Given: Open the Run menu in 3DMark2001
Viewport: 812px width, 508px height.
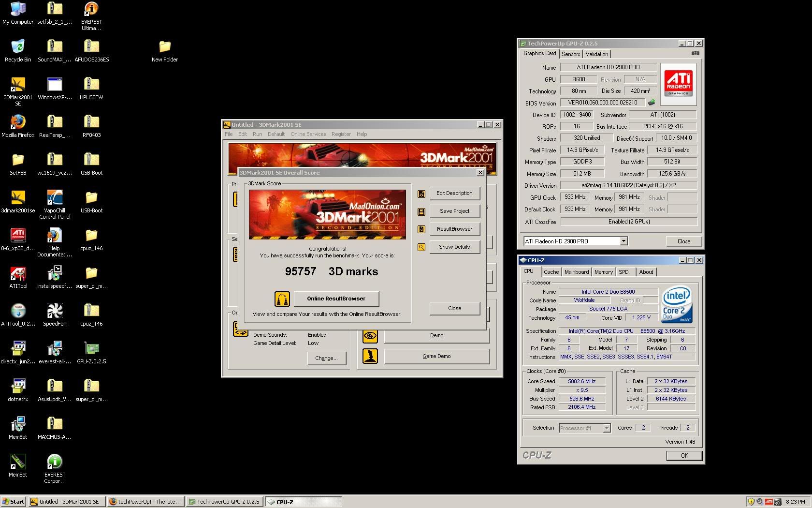Looking at the screenshot, I should tap(257, 134).
